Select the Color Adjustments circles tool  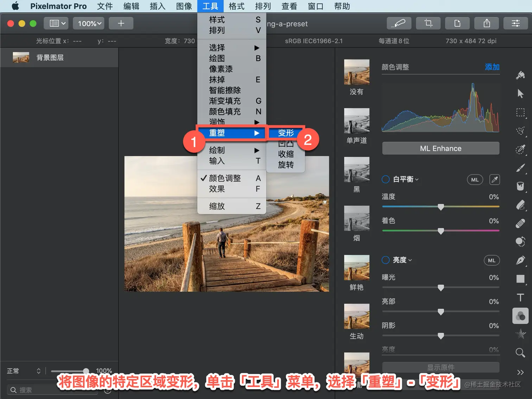coord(520,316)
